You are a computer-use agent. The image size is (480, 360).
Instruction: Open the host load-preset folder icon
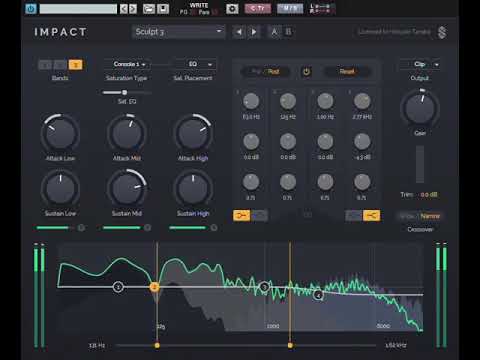(x=149, y=9)
